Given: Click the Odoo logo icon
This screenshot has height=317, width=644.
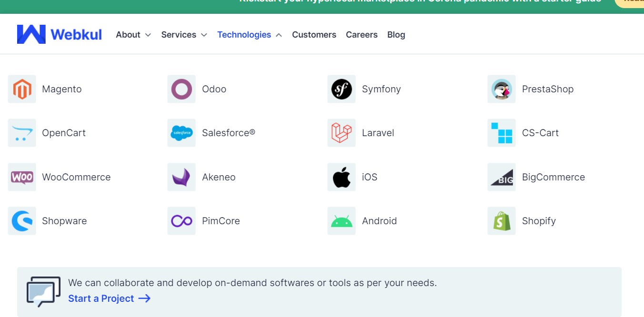Looking at the screenshot, I should (x=181, y=89).
